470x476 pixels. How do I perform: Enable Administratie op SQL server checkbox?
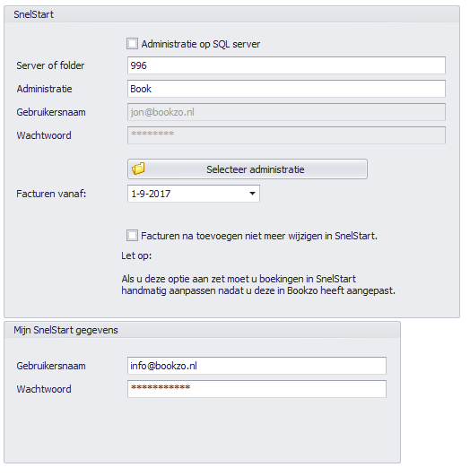pos(132,44)
